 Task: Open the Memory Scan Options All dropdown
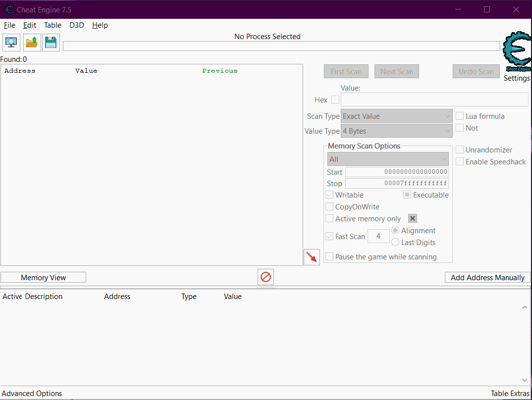click(x=388, y=159)
